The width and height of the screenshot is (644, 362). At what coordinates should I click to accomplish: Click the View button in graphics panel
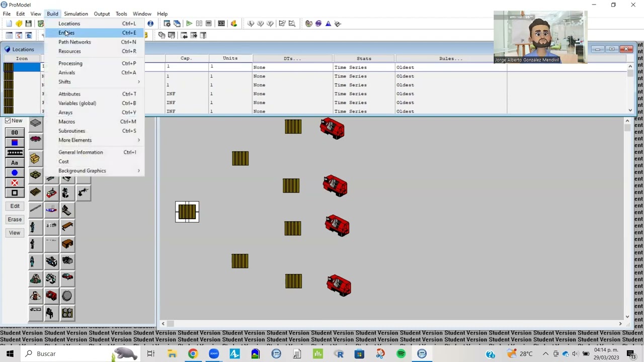[15, 233]
